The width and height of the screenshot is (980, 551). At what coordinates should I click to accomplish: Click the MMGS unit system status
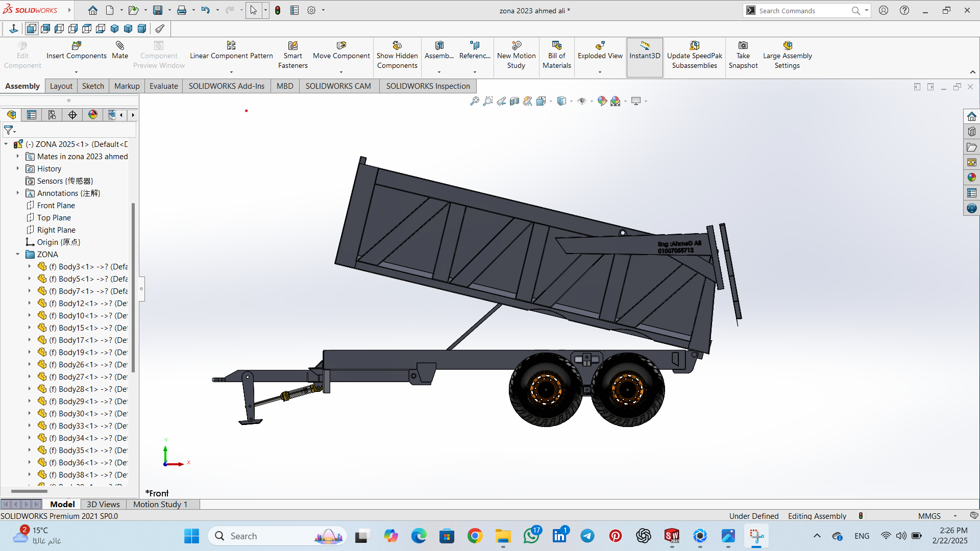pos(929,516)
